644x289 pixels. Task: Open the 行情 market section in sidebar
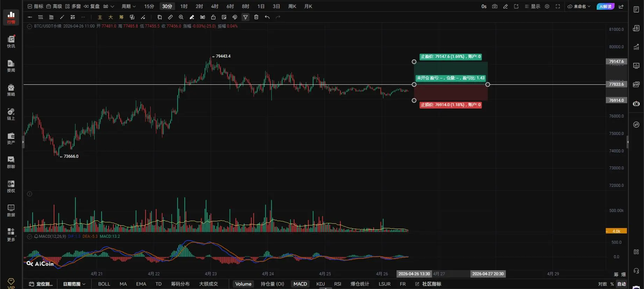(x=11, y=17)
